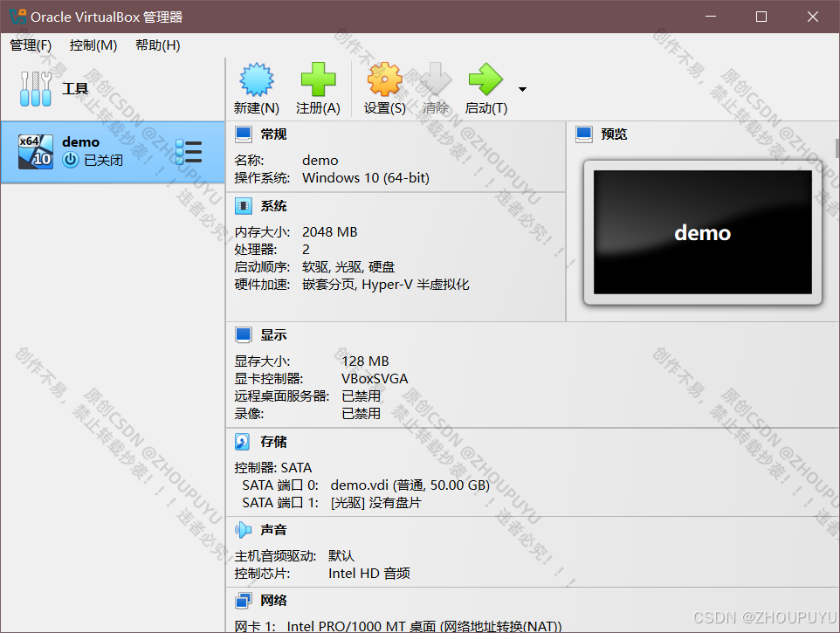This screenshot has height=633, width=840.
Task: Click the 128 MB video memory value
Action: click(365, 361)
